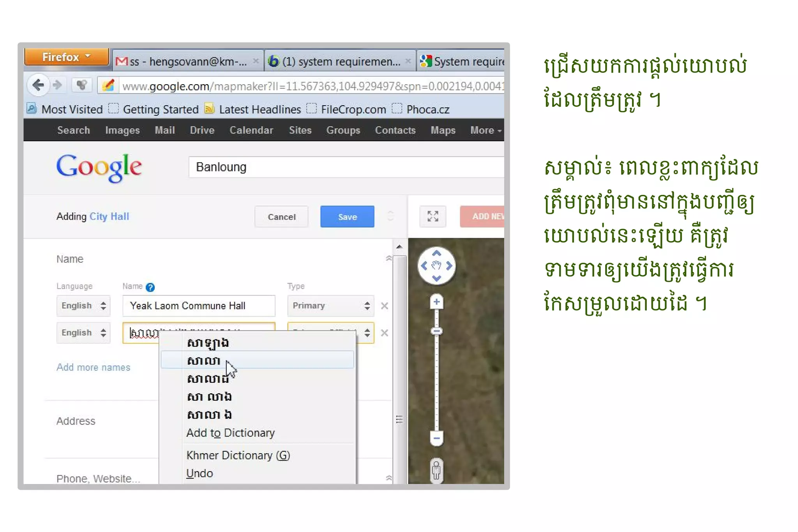
Task: Pan the map right arrow
Action: [x=449, y=266]
